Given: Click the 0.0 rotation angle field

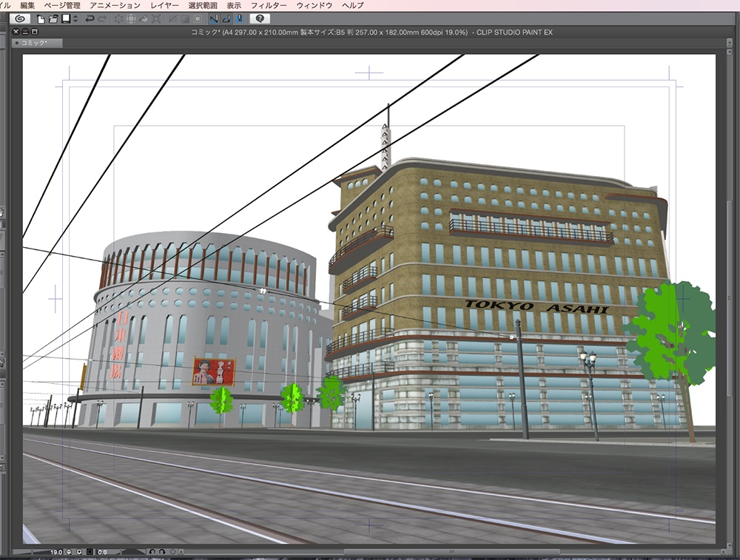Looking at the screenshot, I should point(102,552).
